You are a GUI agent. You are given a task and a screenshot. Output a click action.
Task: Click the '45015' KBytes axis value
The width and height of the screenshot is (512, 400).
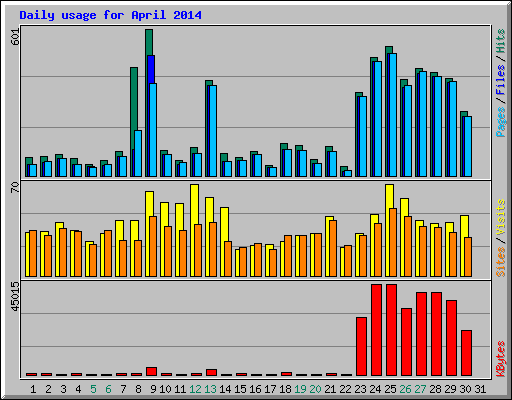pos(15,297)
